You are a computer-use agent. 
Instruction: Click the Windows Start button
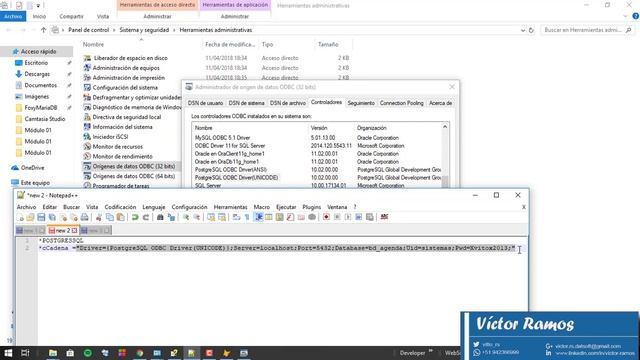pyautogui.click(x=8, y=353)
